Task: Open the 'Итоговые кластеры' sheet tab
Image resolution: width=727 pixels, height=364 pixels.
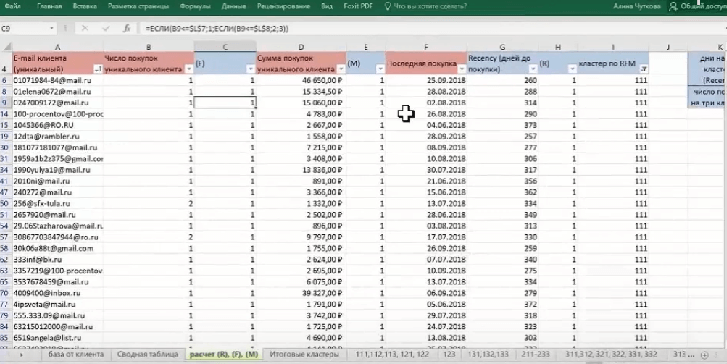Action: click(x=304, y=354)
